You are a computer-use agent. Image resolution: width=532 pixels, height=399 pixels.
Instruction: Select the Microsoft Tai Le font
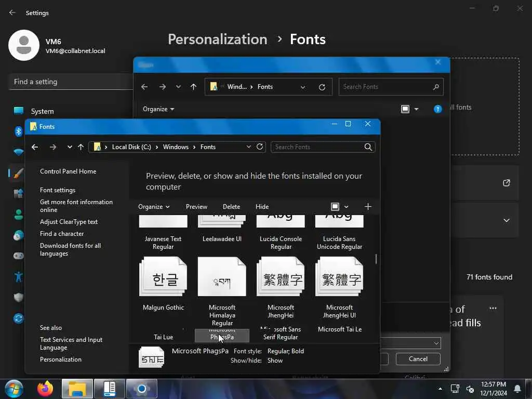[x=340, y=329]
